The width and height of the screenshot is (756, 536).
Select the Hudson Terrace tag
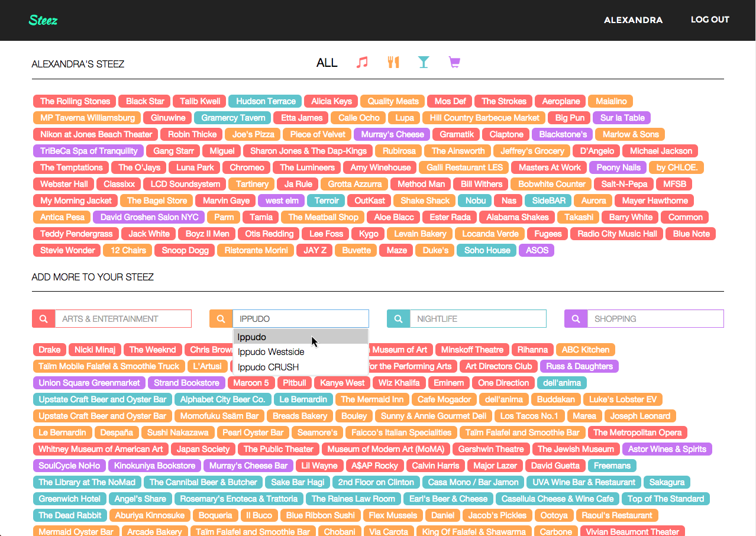click(x=266, y=101)
